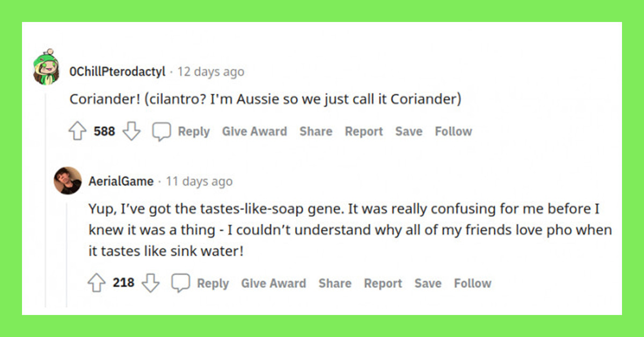The height and width of the screenshot is (337, 644).
Task: Share AerialGame's pho comment
Action: coord(335,283)
